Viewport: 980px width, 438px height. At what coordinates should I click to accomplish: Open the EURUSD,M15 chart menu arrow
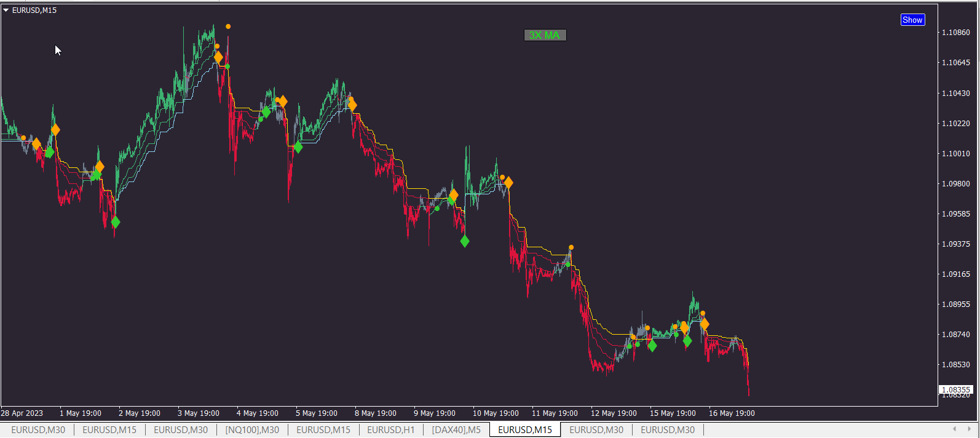coord(6,10)
